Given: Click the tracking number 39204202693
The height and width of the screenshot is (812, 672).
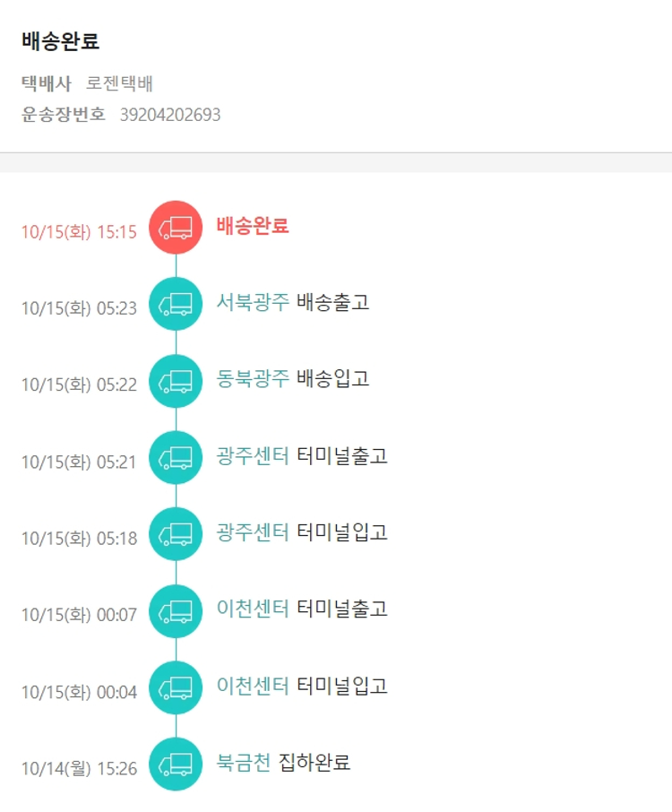Looking at the screenshot, I should pyautogui.click(x=170, y=115).
